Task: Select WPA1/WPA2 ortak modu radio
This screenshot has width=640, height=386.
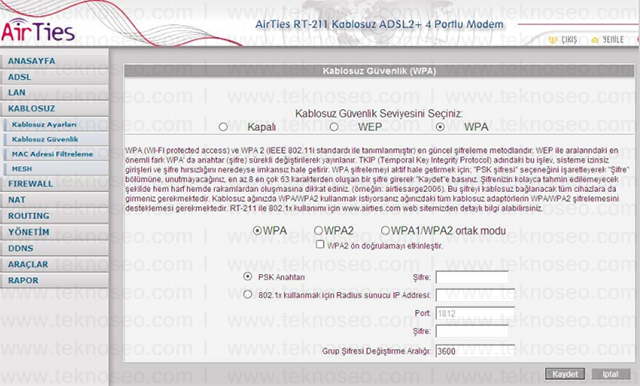Action: (x=385, y=231)
